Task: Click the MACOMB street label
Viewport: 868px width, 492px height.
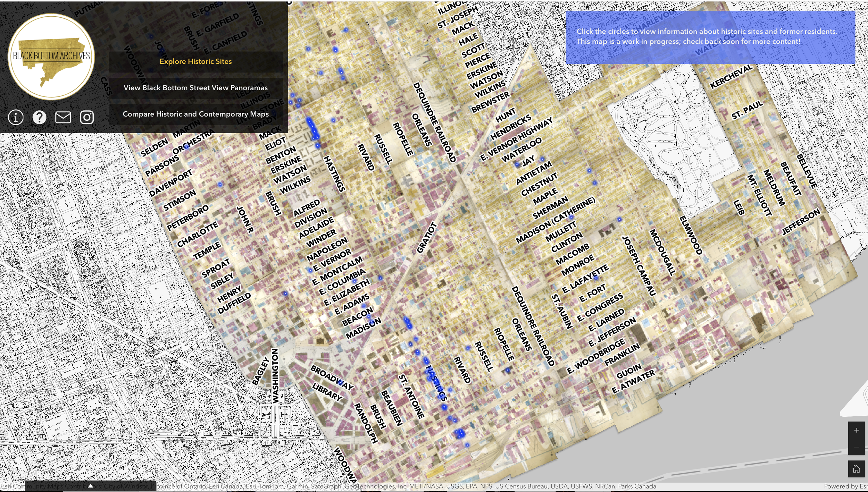Action: (x=572, y=254)
